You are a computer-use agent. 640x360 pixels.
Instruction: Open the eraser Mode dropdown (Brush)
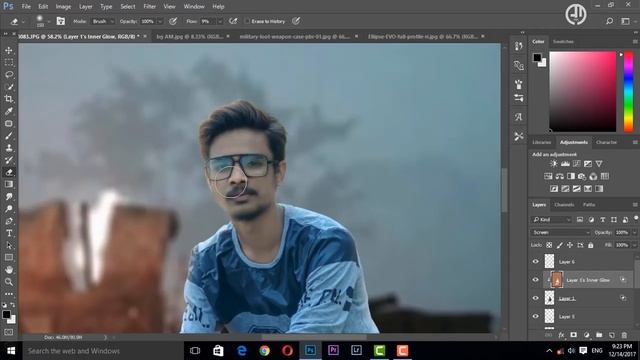pyautogui.click(x=102, y=21)
